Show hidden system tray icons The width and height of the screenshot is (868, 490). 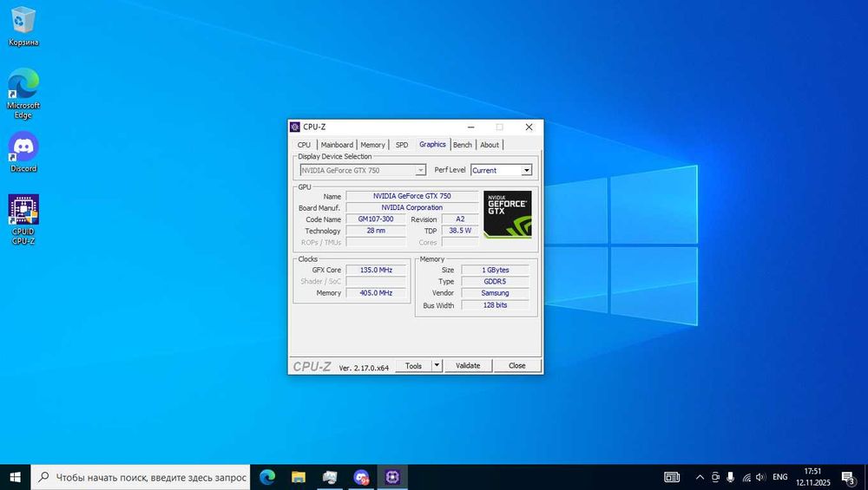point(700,477)
